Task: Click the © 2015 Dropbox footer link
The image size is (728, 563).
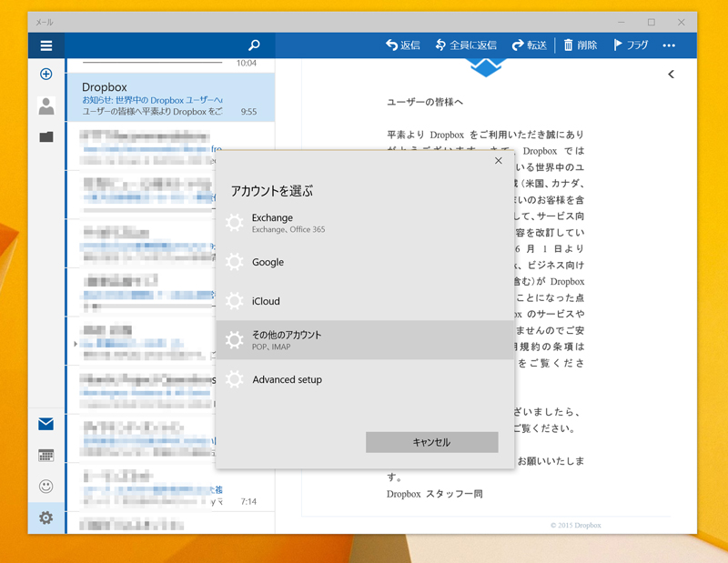Action: [x=576, y=526]
